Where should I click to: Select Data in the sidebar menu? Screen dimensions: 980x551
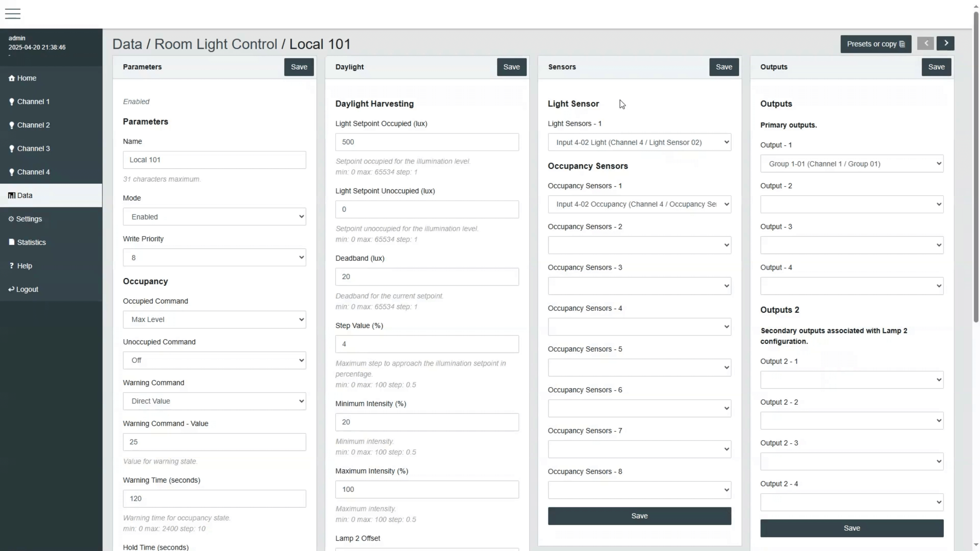pyautogui.click(x=25, y=195)
